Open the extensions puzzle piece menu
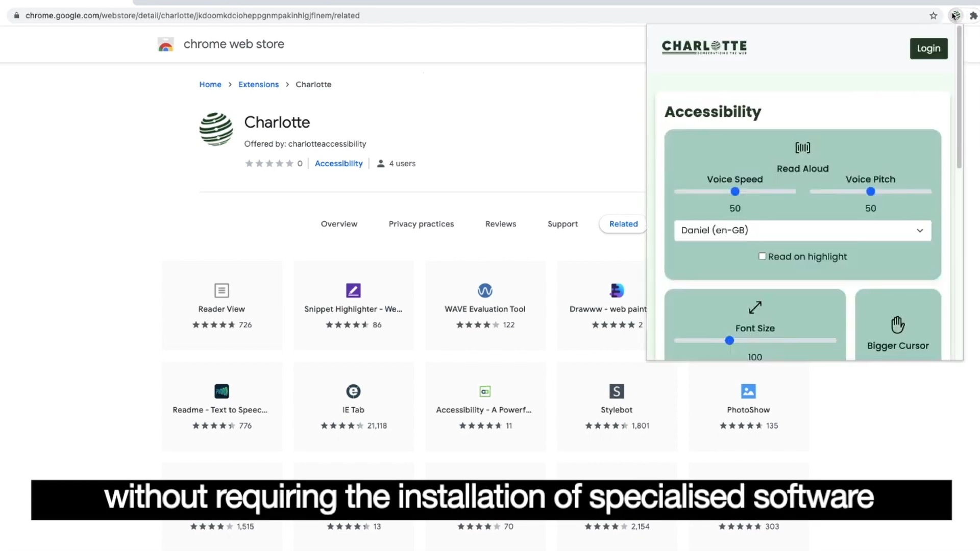 click(973, 15)
